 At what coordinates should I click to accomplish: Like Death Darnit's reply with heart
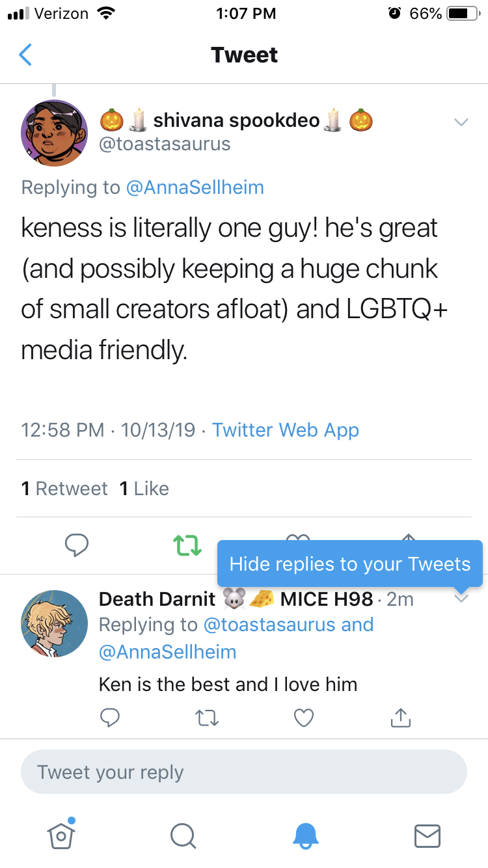pyautogui.click(x=304, y=717)
